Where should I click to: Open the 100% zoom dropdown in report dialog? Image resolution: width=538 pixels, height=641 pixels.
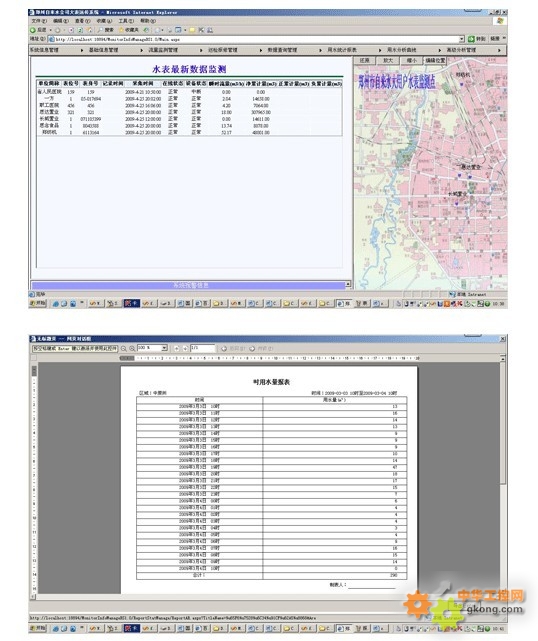[x=164, y=348]
